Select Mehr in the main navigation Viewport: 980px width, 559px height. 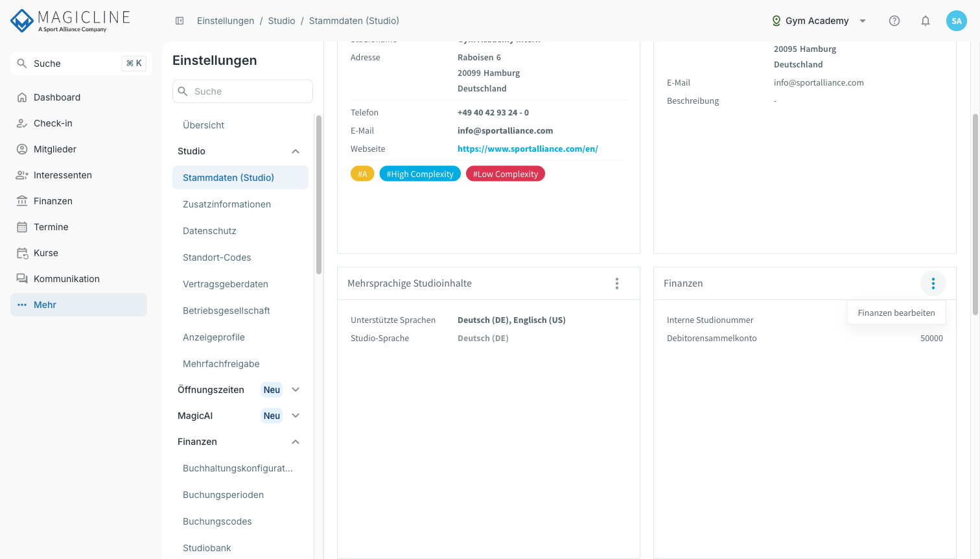click(x=78, y=305)
